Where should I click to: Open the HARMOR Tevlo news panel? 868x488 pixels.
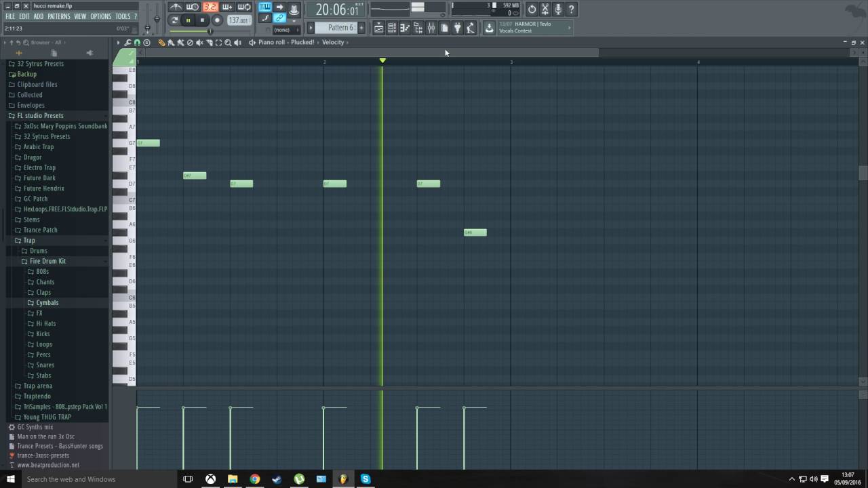coord(536,27)
